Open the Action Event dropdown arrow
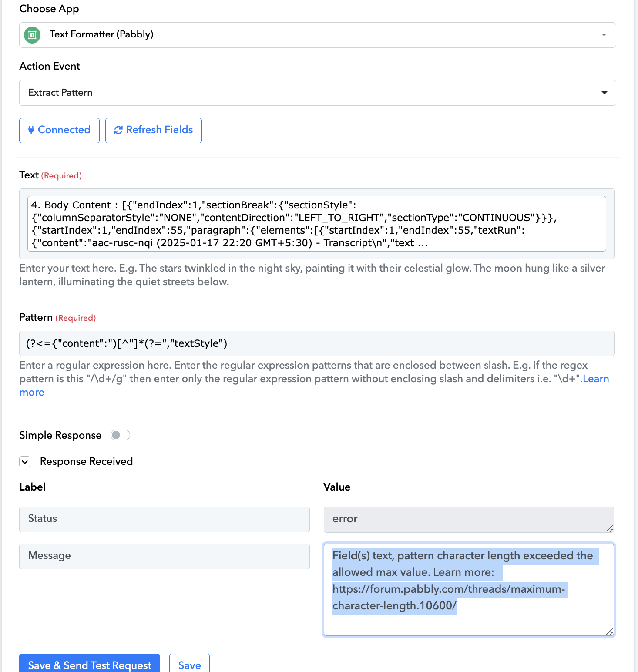This screenshot has width=638, height=672. click(x=604, y=93)
